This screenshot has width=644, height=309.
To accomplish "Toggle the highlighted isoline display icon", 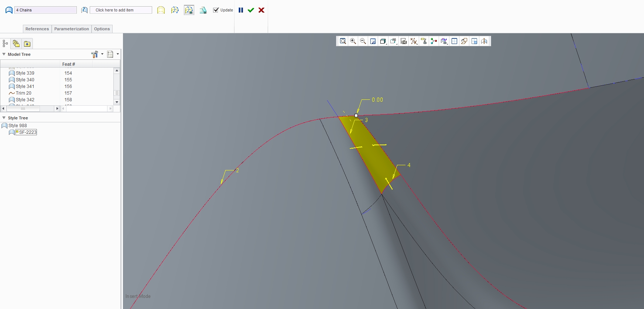I will 189,10.
